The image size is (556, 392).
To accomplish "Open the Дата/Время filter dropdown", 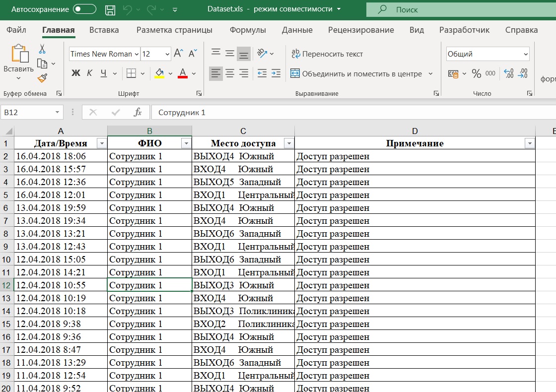I will pos(102,143).
